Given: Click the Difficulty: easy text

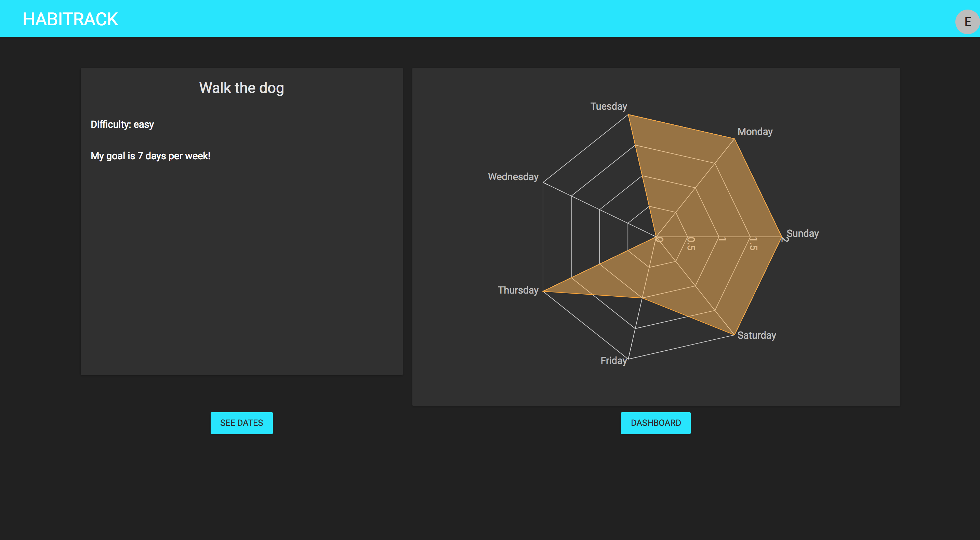Looking at the screenshot, I should [x=122, y=124].
